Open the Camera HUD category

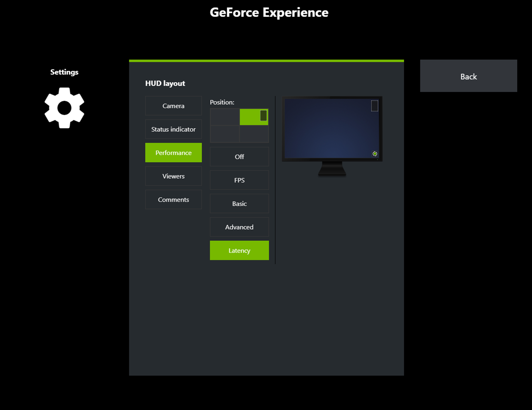(173, 106)
